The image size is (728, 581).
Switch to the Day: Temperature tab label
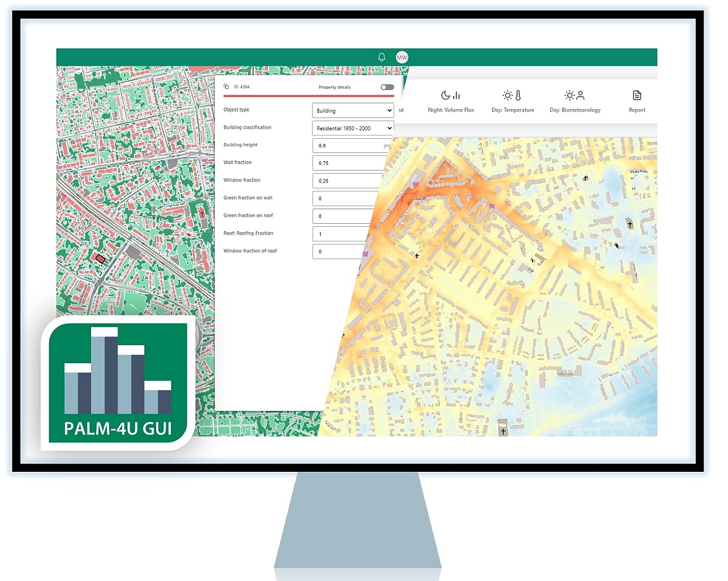[x=513, y=110]
